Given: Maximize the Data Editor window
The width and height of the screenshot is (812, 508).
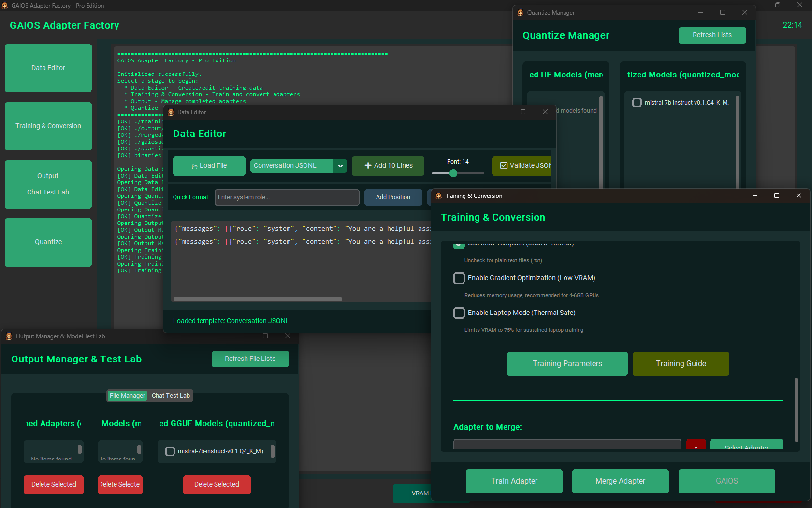Looking at the screenshot, I should pyautogui.click(x=523, y=112).
